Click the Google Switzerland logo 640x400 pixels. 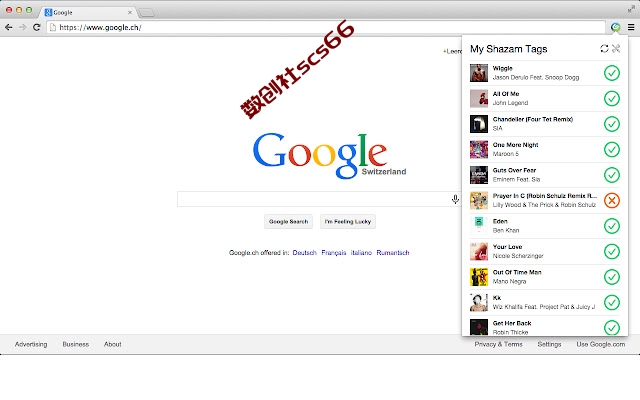[x=329, y=155]
